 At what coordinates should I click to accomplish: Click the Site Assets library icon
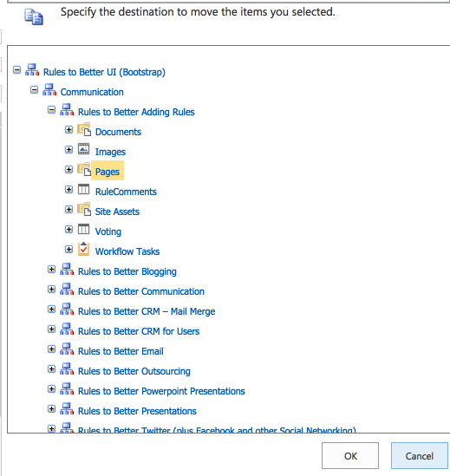(x=84, y=209)
